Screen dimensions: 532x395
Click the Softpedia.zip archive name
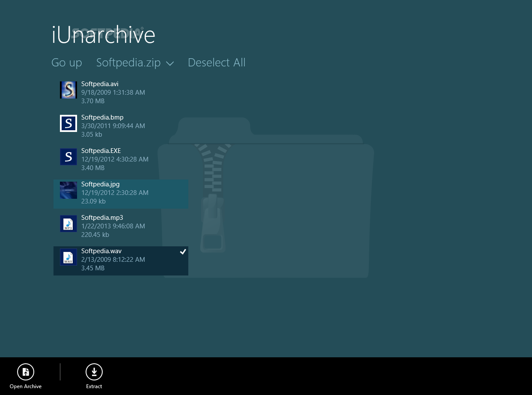coord(128,63)
